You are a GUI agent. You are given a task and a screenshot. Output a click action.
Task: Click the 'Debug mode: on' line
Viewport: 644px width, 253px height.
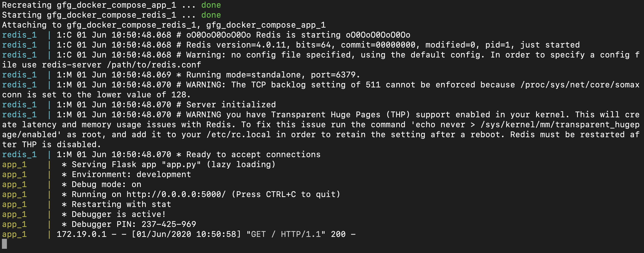tap(107, 185)
